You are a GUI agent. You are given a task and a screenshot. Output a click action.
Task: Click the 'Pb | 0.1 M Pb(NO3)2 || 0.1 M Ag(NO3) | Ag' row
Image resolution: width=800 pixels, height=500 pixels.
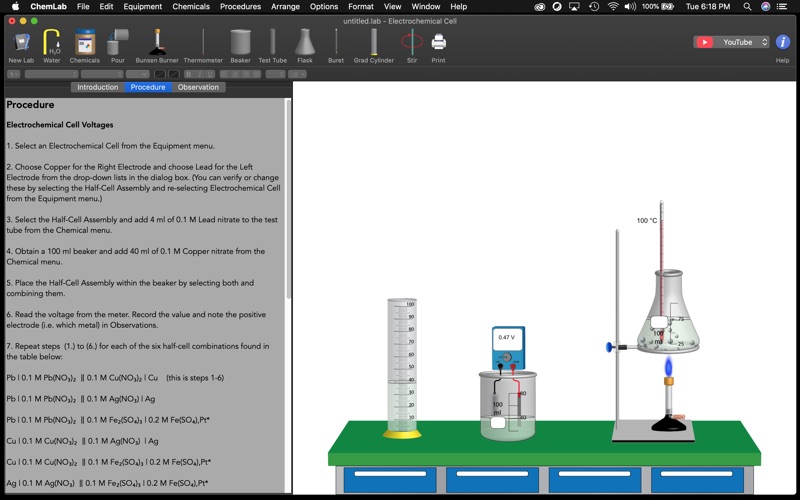pos(81,399)
